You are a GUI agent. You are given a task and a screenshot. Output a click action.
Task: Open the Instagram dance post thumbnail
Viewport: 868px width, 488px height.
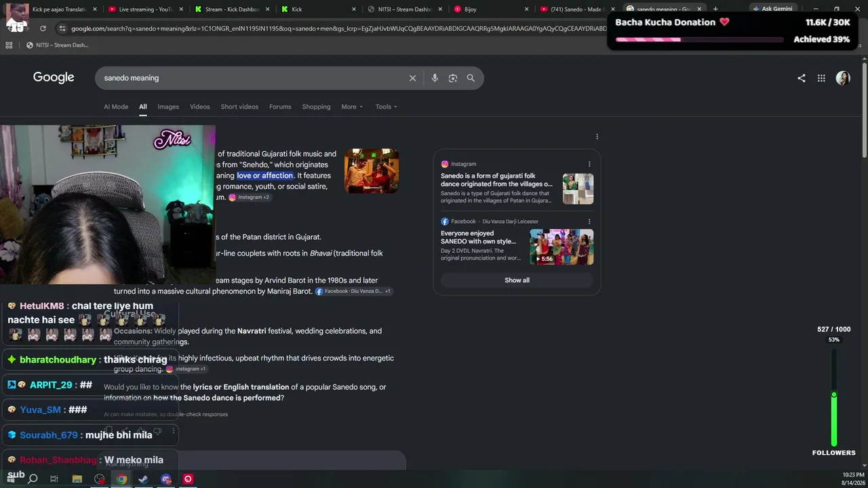coord(578,189)
